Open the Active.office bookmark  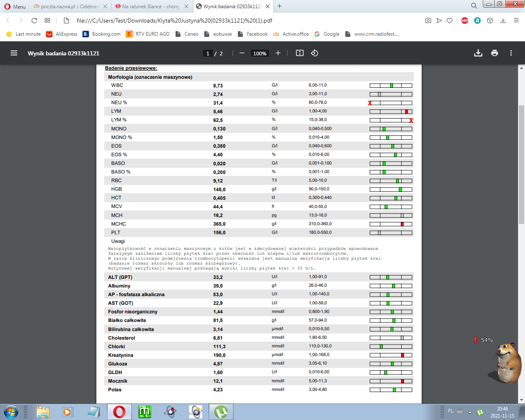pyautogui.click(x=291, y=34)
